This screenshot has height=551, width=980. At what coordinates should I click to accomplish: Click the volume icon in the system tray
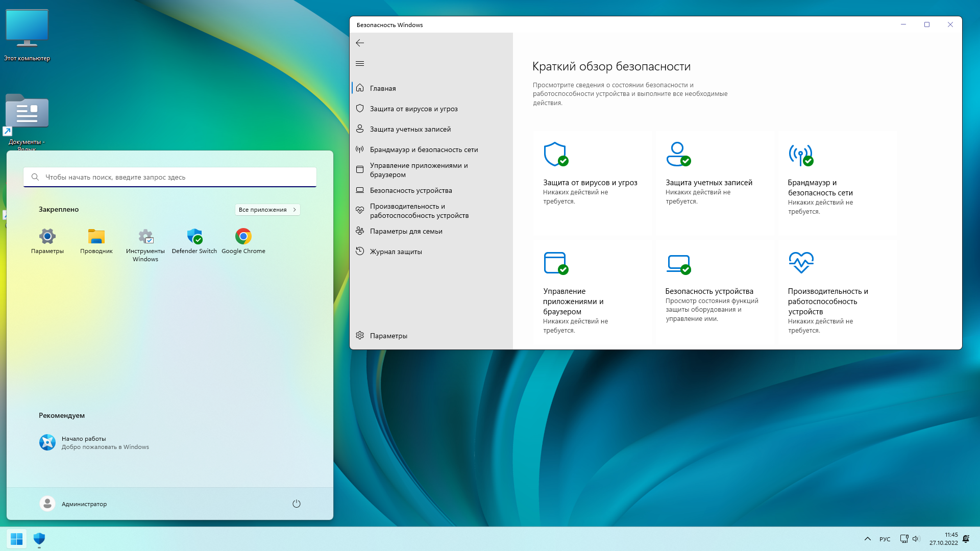coord(916,539)
